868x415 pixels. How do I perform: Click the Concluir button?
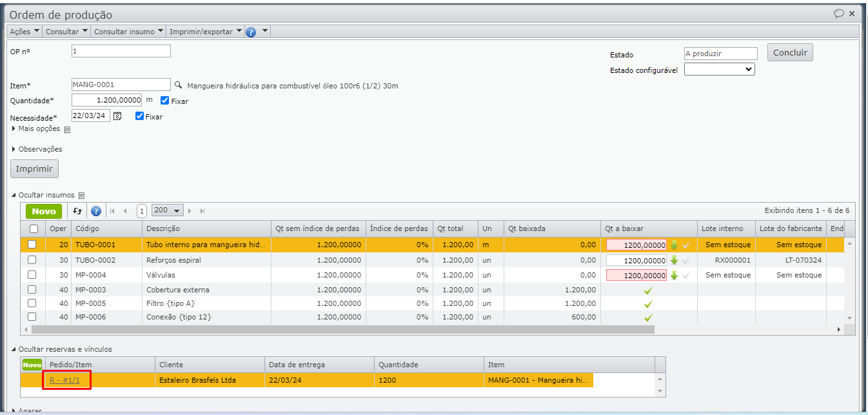pyautogui.click(x=790, y=53)
